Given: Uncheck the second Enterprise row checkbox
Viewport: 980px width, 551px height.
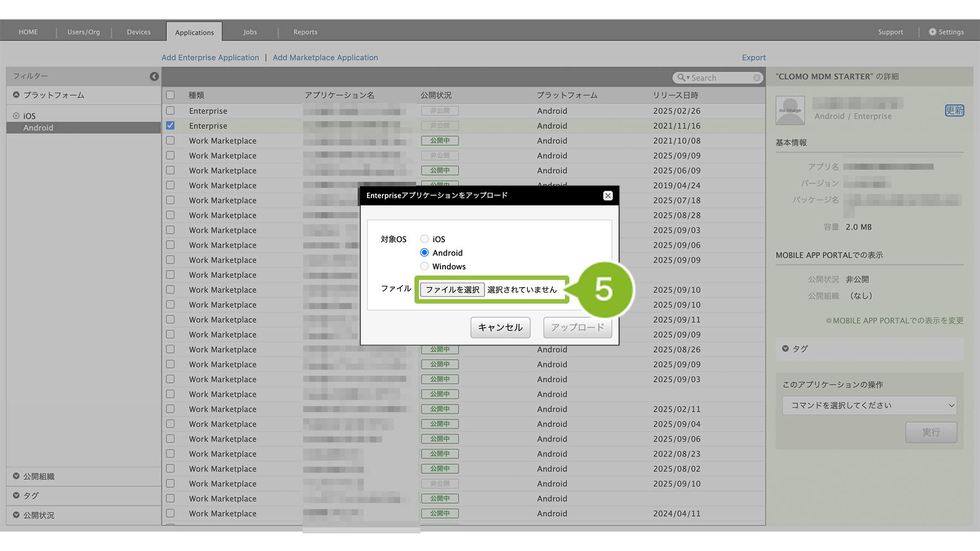Looking at the screenshot, I should pos(170,126).
